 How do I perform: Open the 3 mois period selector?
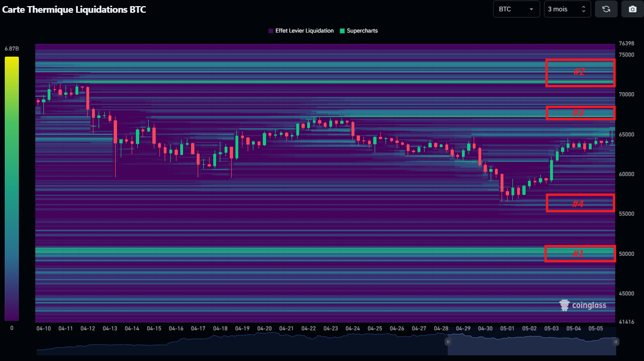pos(567,9)
